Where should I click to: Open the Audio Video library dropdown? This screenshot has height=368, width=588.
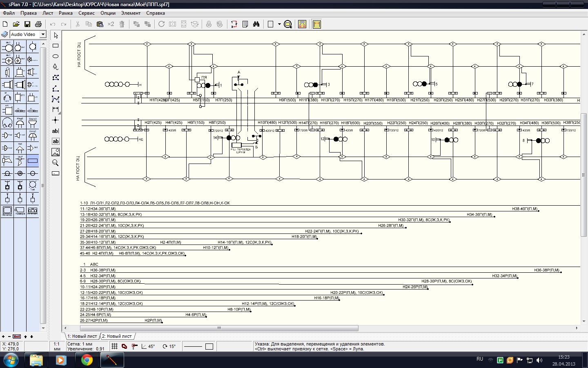click(x=43, y=34)
